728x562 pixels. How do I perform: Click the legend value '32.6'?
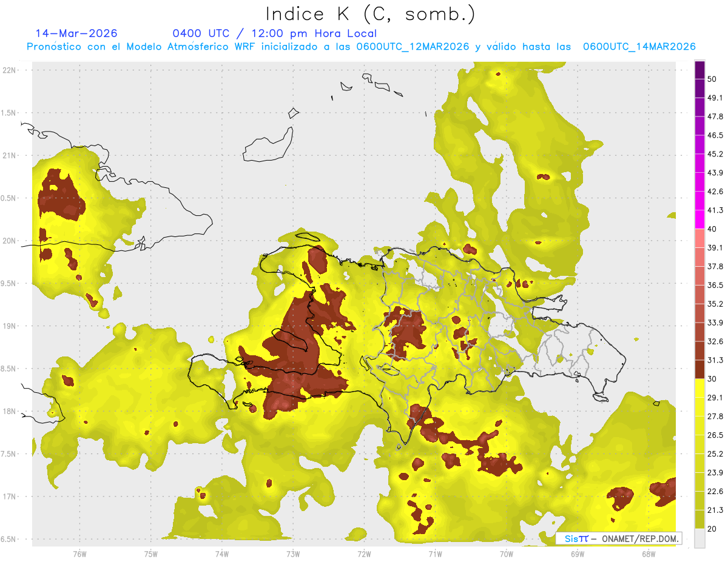coord(715,341)
